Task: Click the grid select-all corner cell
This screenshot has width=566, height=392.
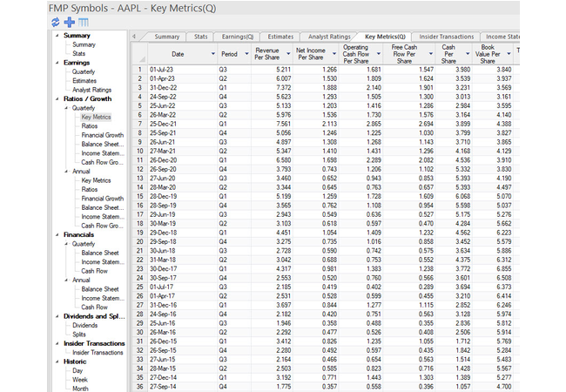Action: [x=139, y=54]
